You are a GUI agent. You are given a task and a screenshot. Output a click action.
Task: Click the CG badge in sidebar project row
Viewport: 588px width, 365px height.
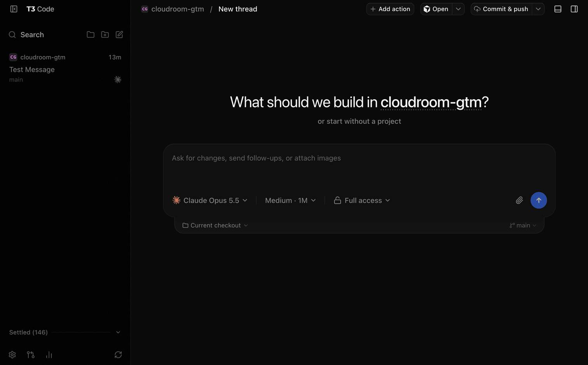click(x=13, y=57)
